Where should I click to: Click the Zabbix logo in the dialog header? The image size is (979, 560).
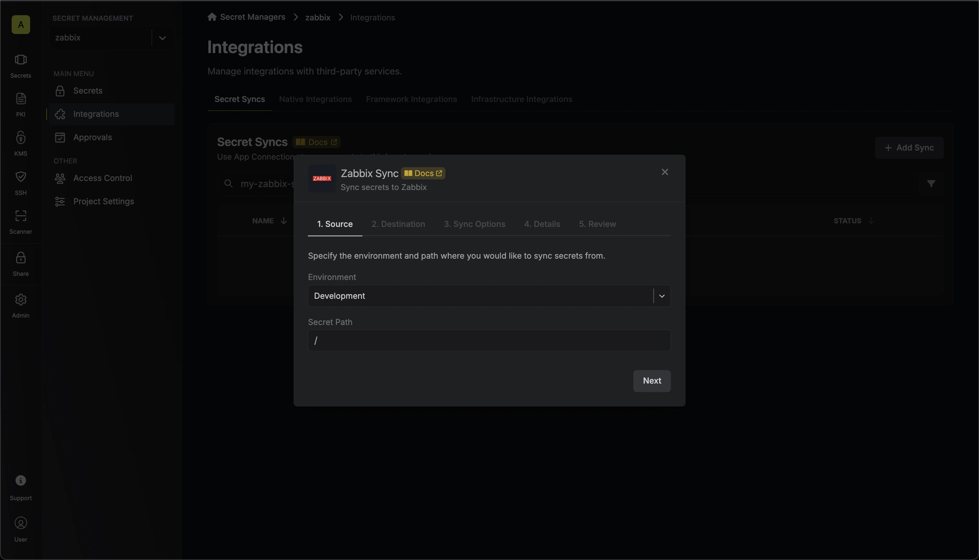point(322,178)
